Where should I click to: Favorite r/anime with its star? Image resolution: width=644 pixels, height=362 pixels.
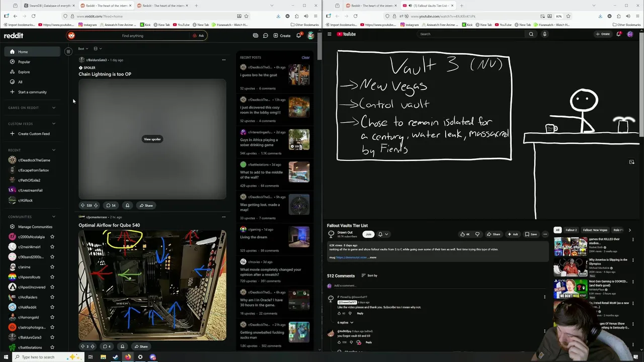(52, 267)
